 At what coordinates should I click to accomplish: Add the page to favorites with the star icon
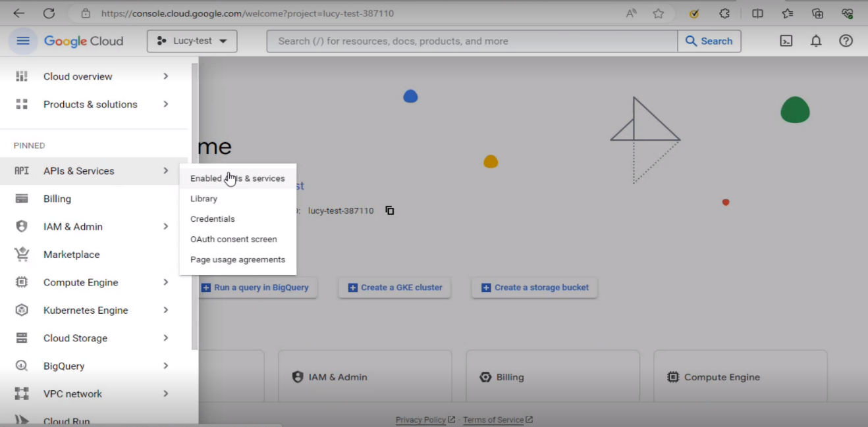659,13
